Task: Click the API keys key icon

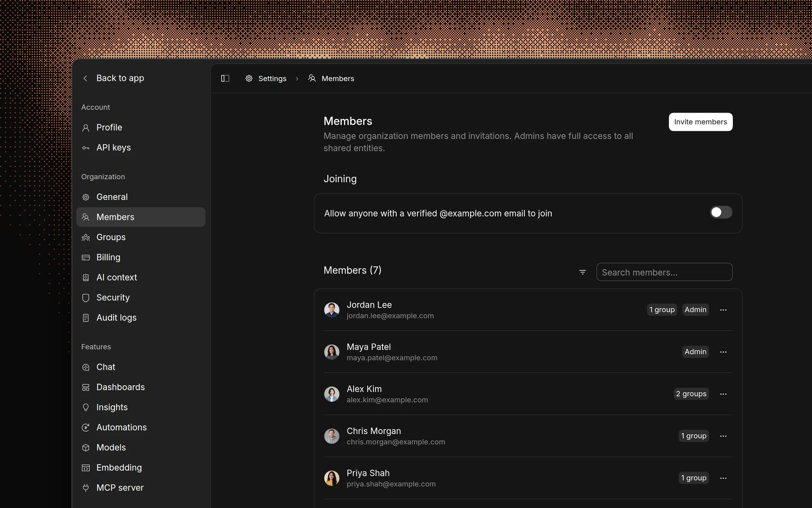Action: [x=86, y=148]
